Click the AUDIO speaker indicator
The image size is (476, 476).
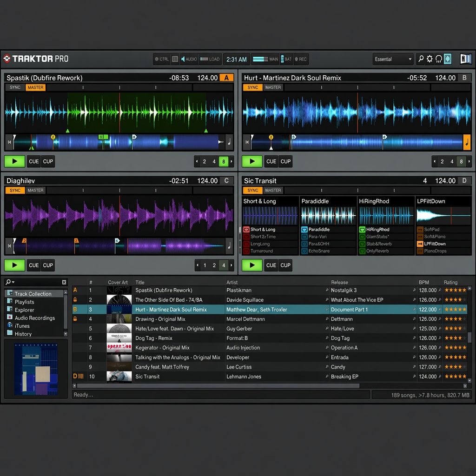[x=189, y=59]
